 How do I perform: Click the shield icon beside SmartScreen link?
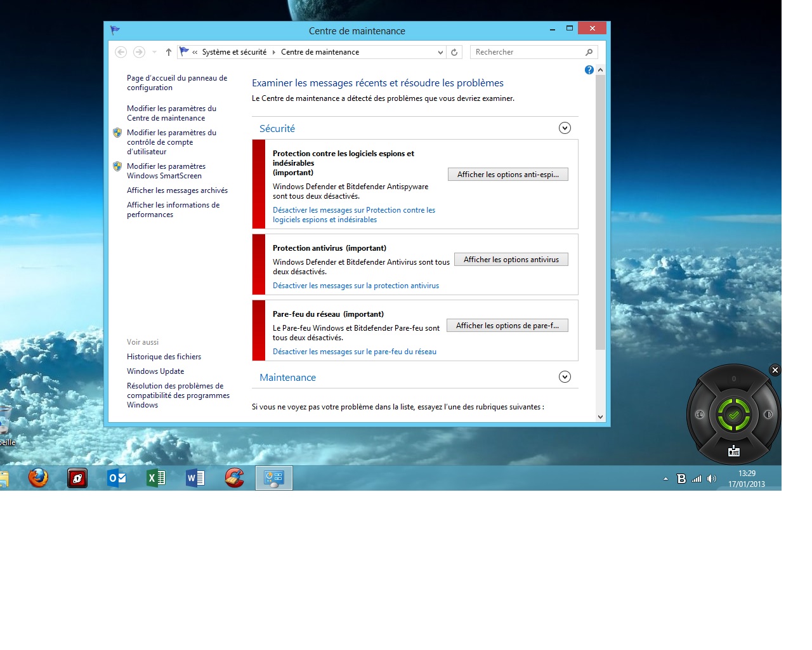117,166
